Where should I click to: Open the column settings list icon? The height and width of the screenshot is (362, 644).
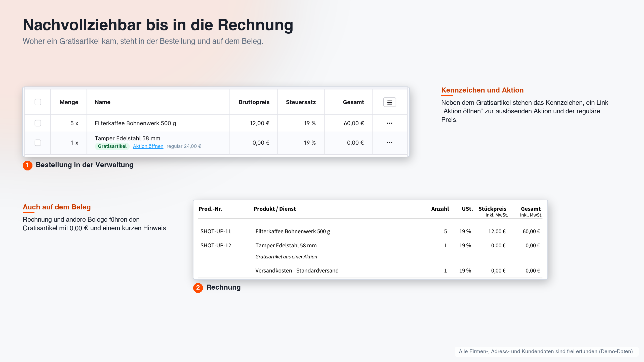(389, 102)
